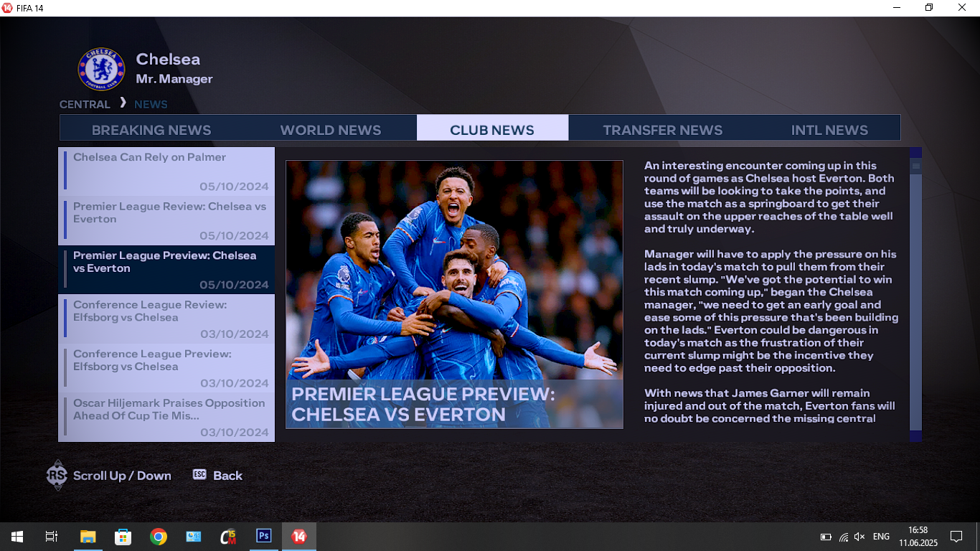This screenshot has height=551, width=980.
Task: Open the blue card app on taskbar
Action: [x=194, y=537]
